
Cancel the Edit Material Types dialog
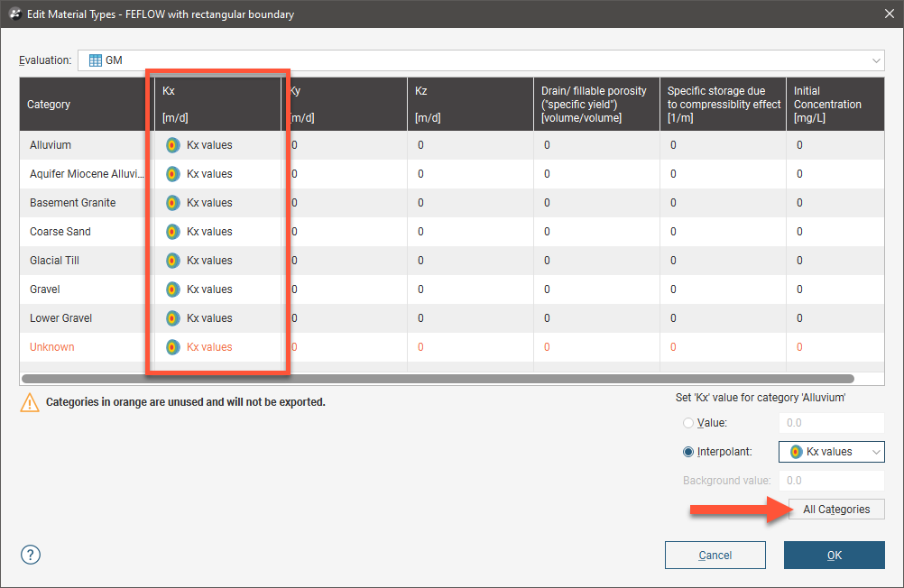click(x=715, y=556)
